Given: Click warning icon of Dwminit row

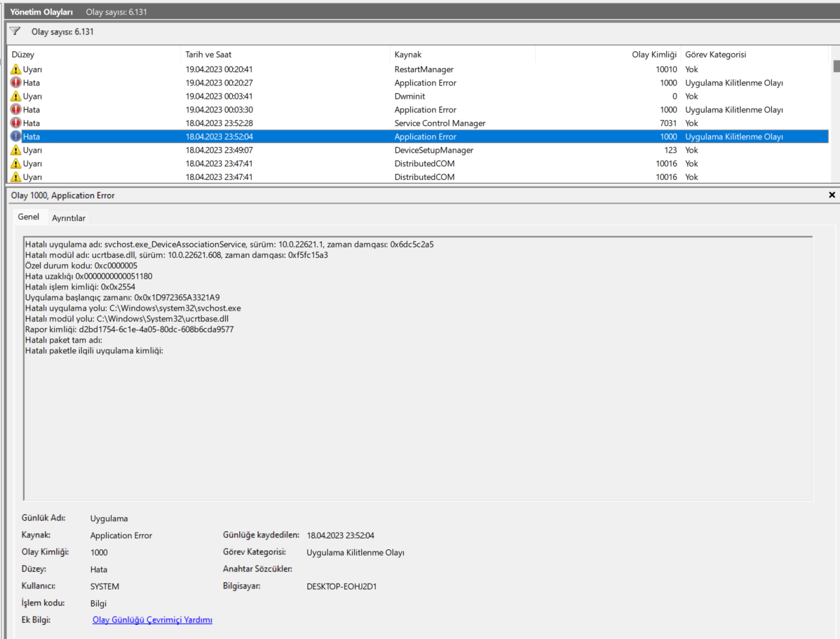Looking at the screenshot, I should (x=16, y=96).
